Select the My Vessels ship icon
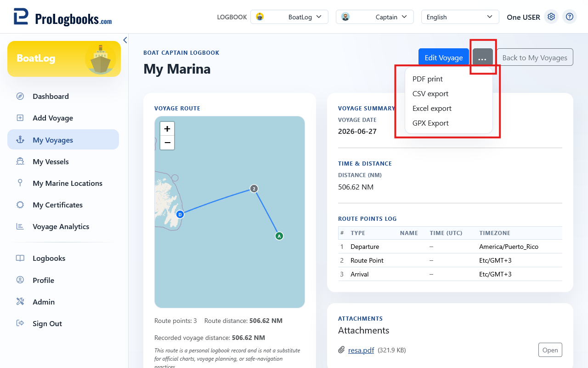588x368 pixels. [20, 161]
